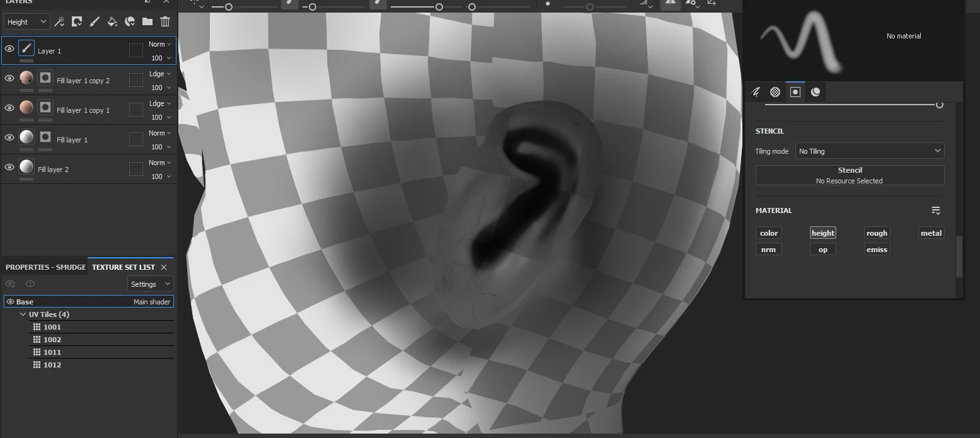Close the Texture Set List tab
Image resolution: width=980 pixels, height=438 pixels.
(164, 267)
